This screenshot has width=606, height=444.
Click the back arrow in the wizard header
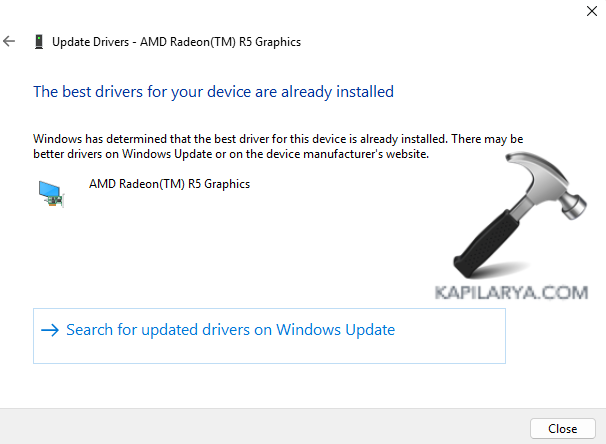pyautogui.click(x=10, y=42)
